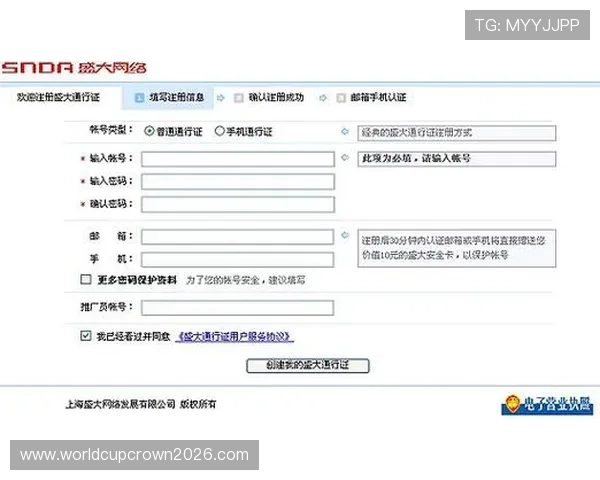This screenshot has height=480, width=600.
Task: Click the SNDA 盛大网络 logo
Action: point(74,68)
